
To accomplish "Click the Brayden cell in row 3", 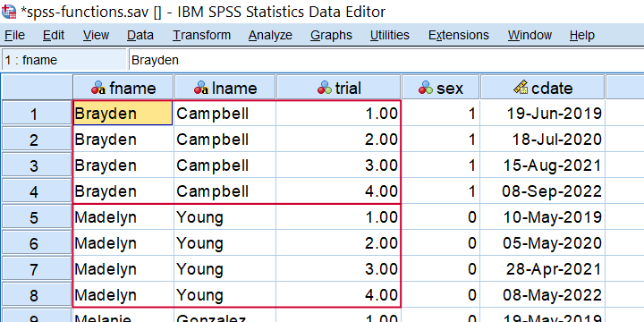I will [x=123, y=165].
